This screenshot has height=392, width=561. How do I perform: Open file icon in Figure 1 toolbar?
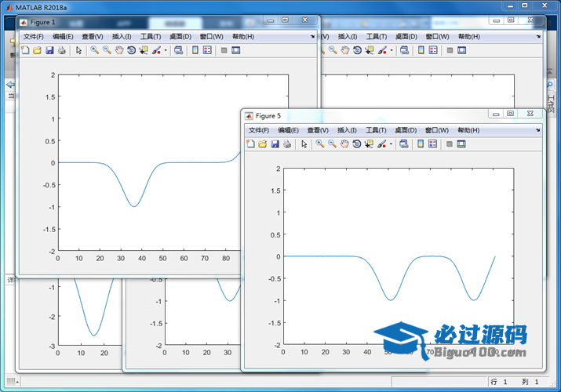pos(37,50)
